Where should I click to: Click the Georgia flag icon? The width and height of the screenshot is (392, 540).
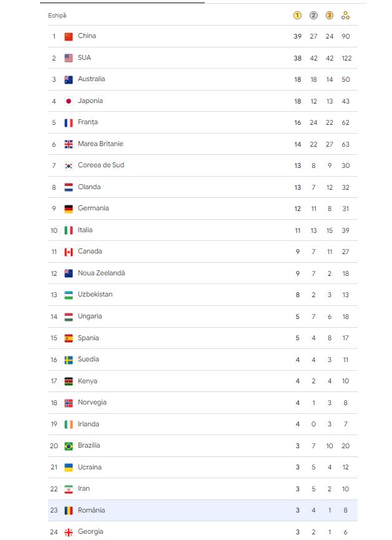tap(69, 532)
